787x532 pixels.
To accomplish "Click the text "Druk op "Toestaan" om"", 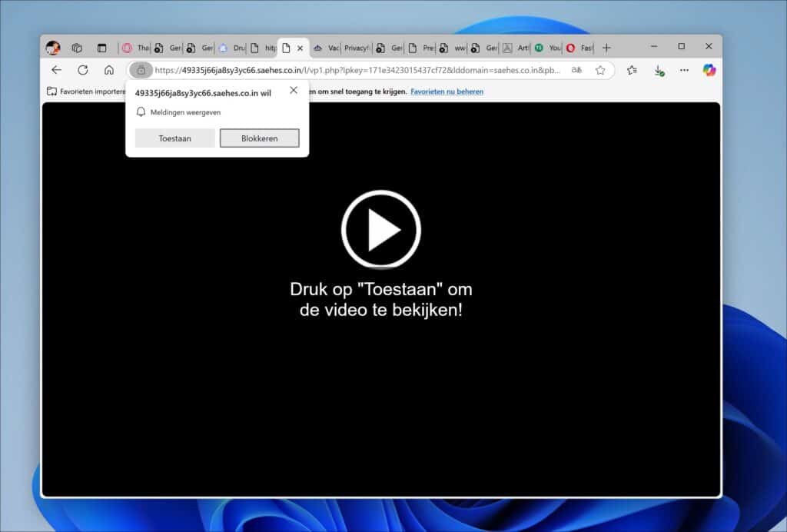I will (381, 289).
